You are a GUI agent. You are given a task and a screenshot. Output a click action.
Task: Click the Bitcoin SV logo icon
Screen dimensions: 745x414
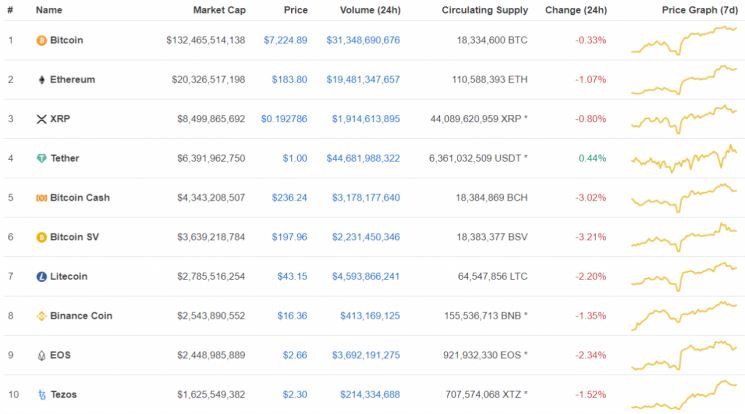coord(41,237)
